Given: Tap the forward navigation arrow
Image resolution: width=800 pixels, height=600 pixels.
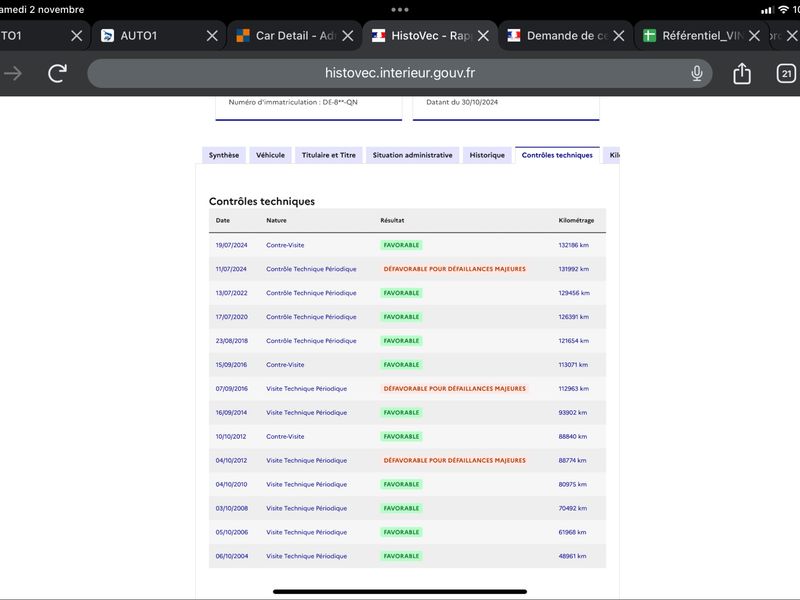Looking at the screenshot, I should click(13, 73).
